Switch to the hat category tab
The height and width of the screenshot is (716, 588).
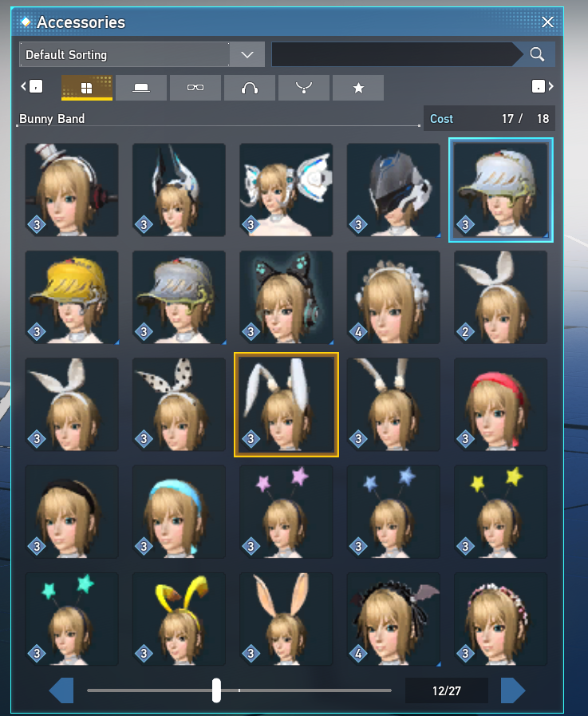click(x=141, y=88)
